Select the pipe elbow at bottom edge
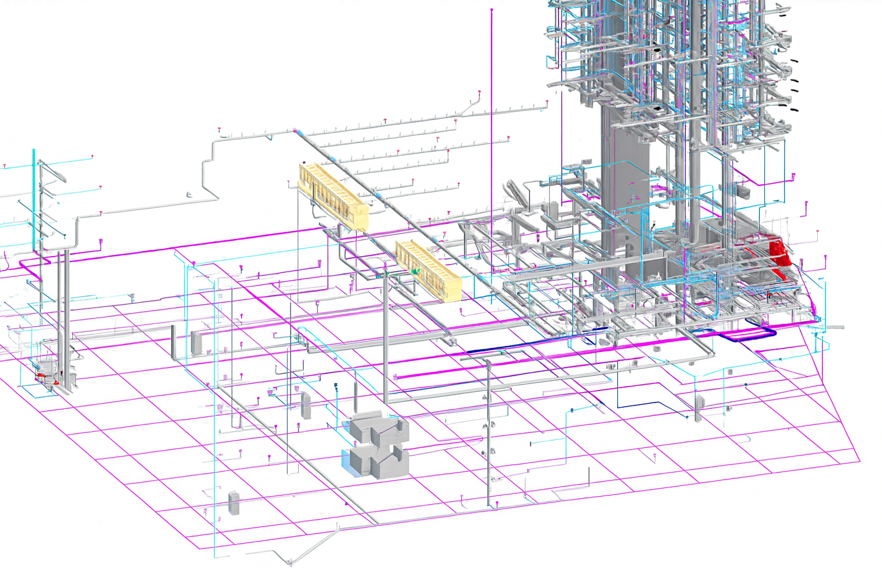Viewport: 882px width, 588px height. 290,563
